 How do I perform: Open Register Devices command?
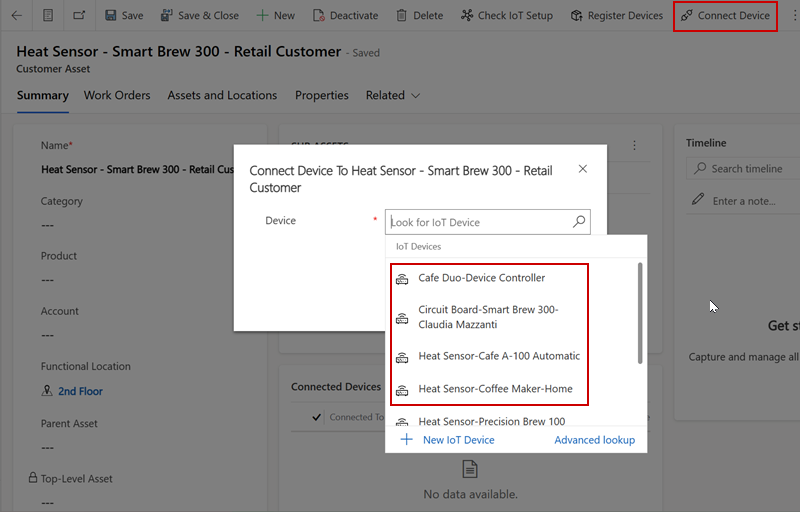click(617, 15)
